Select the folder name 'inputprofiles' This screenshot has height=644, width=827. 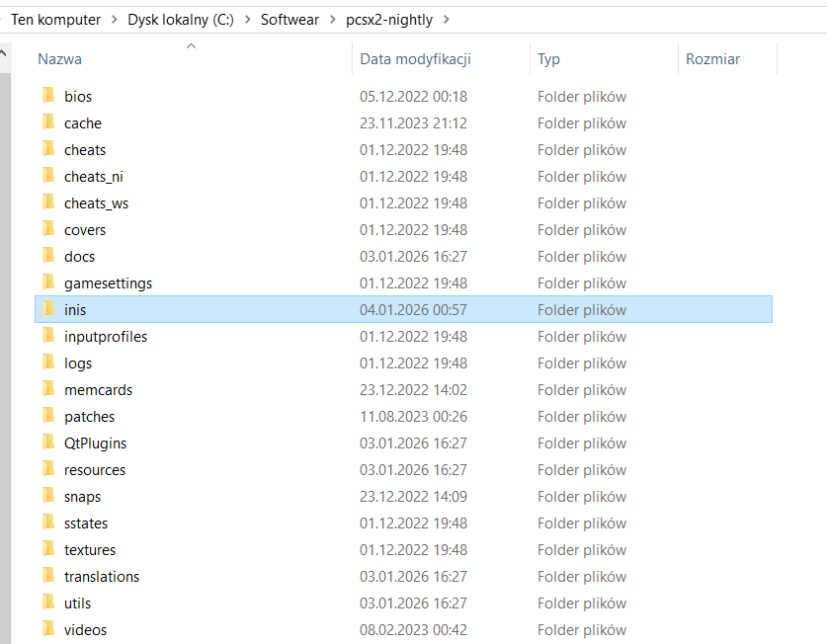click(106, 337)
